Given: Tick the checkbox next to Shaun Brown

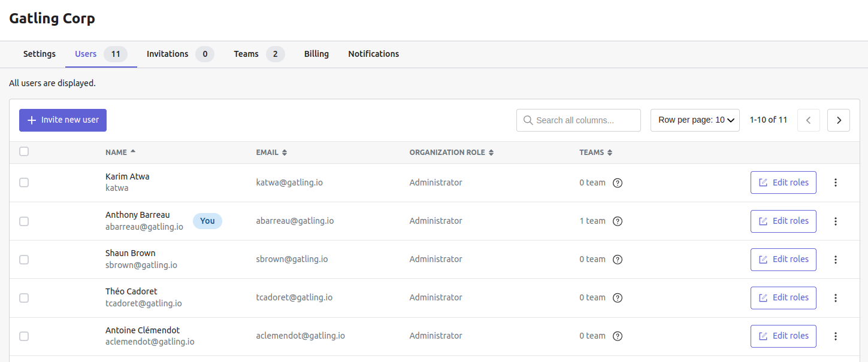Looking at the screenshot, I should coord(24,259).
